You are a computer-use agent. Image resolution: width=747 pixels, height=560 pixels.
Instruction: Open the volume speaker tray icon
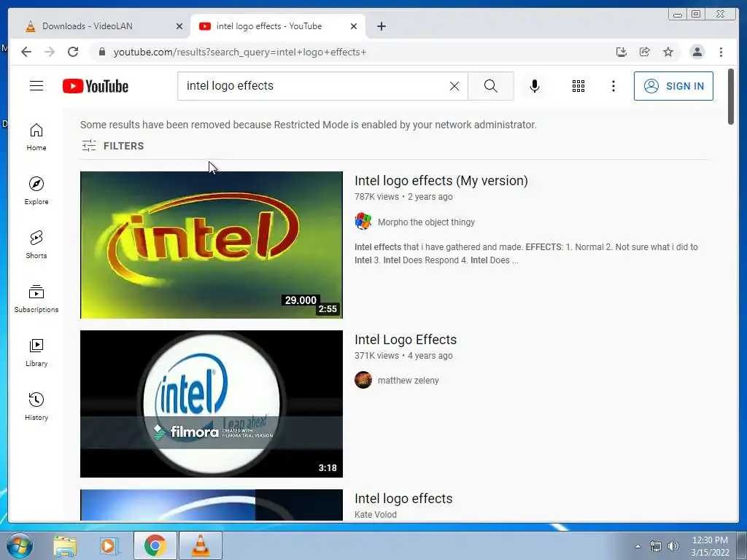tap(673, 546)
